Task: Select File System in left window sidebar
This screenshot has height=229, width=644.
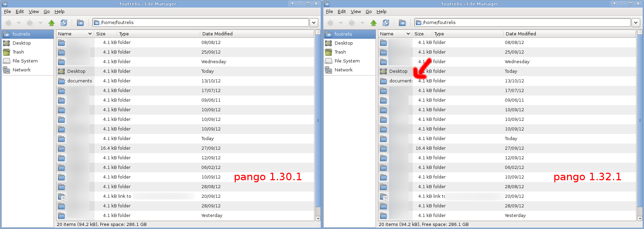Action: click(25, 61)
